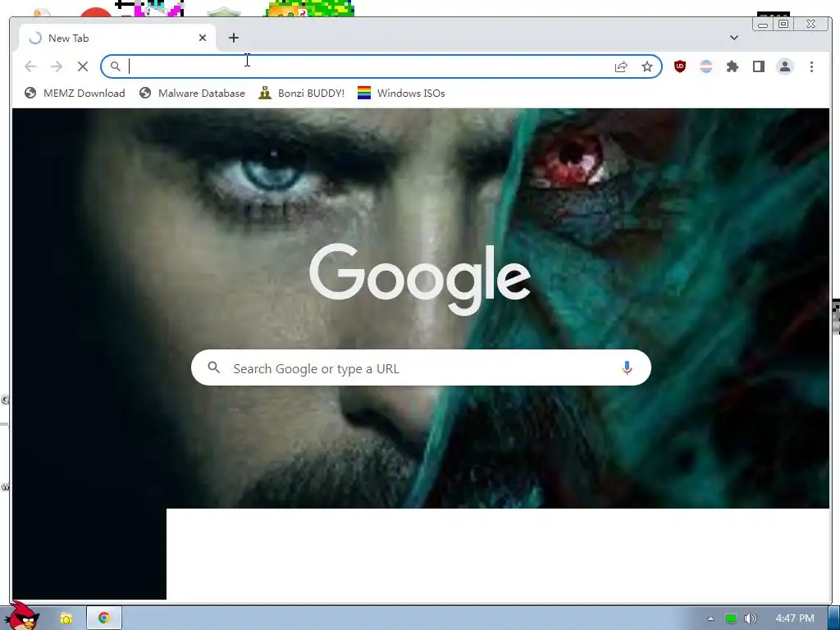
Task: Click the share page icon in address bar
Action: point(621,66)
